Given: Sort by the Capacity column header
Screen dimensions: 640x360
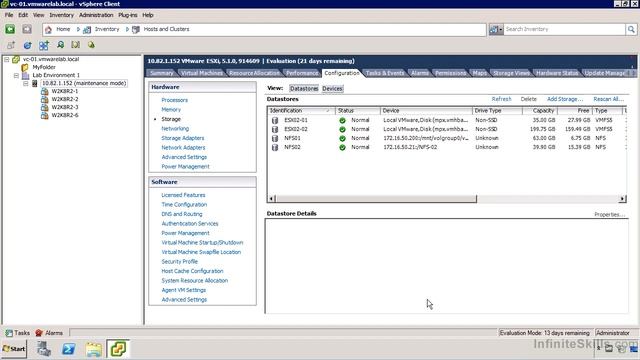Looking at the screenshot, I should click(x=540, y=111).
